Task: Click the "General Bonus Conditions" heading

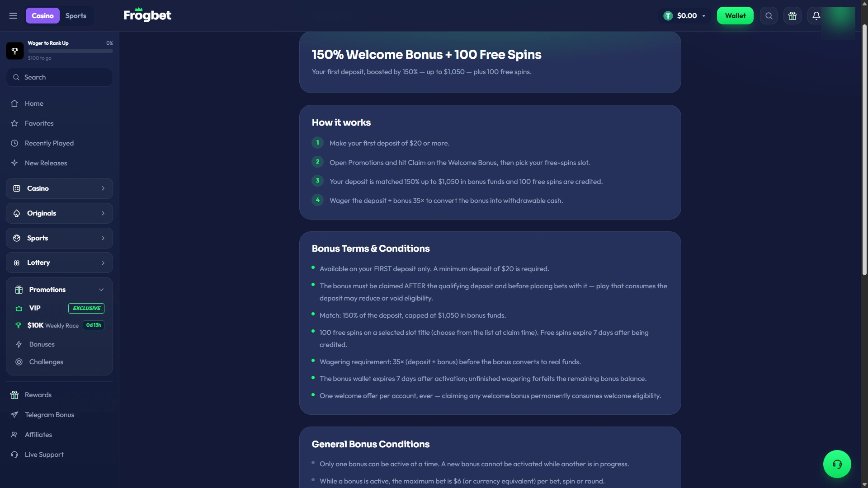Action: 371,444
